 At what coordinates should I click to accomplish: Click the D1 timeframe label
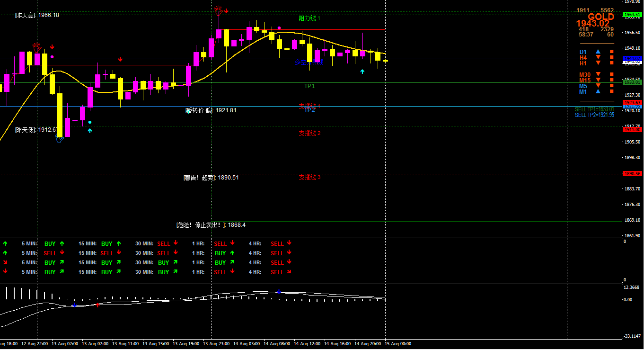click(x=583, y=52)
